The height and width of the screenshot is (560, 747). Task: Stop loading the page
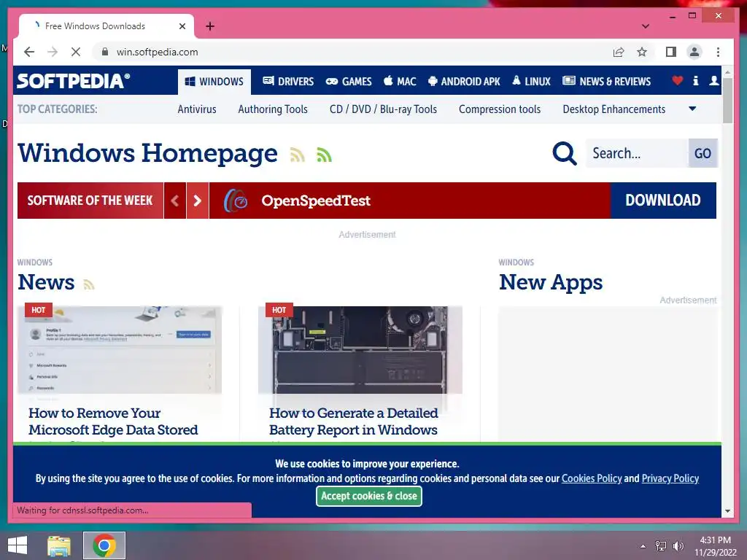point(76,52)
